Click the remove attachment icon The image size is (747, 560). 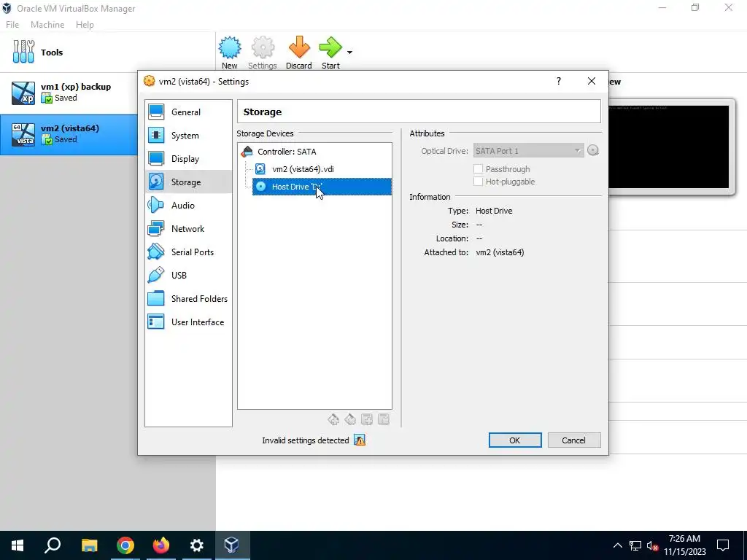(384, 419)
